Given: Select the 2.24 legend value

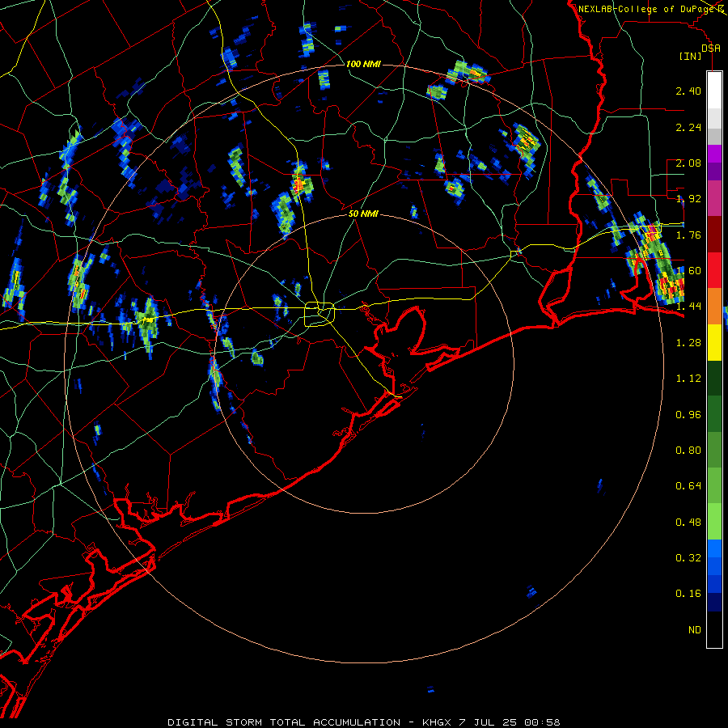Looking at the screenshot, I should [x=688, y=127].
